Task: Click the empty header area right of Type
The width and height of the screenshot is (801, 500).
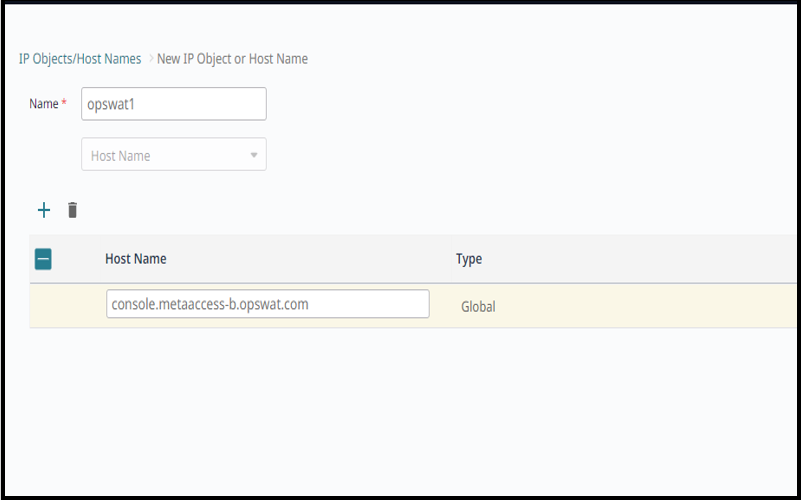Action: 639,259
